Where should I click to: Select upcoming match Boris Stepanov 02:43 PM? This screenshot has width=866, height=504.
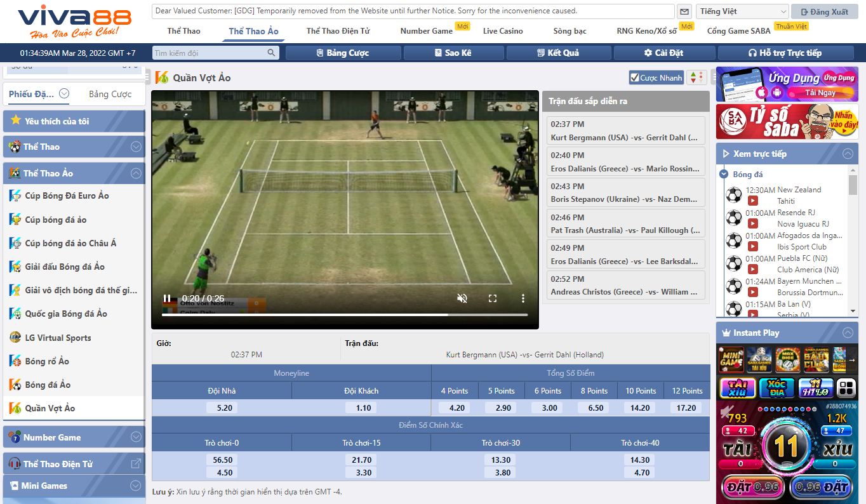[625, 192]
